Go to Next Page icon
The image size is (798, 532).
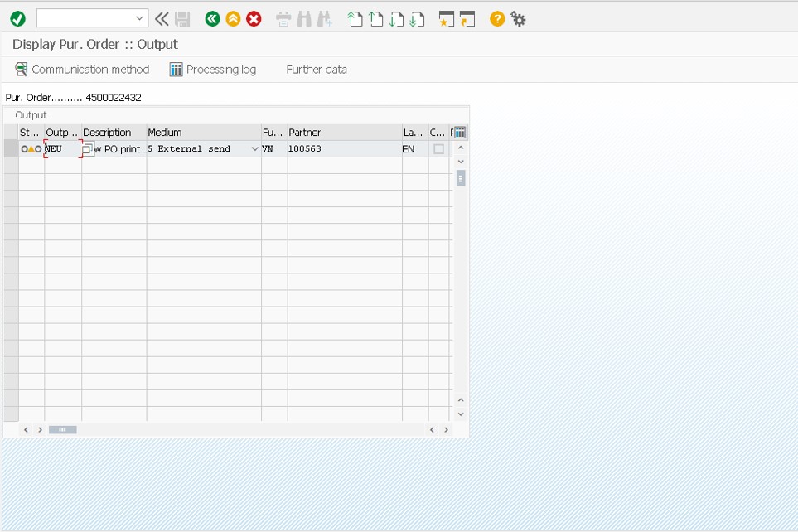pos(396,19)
